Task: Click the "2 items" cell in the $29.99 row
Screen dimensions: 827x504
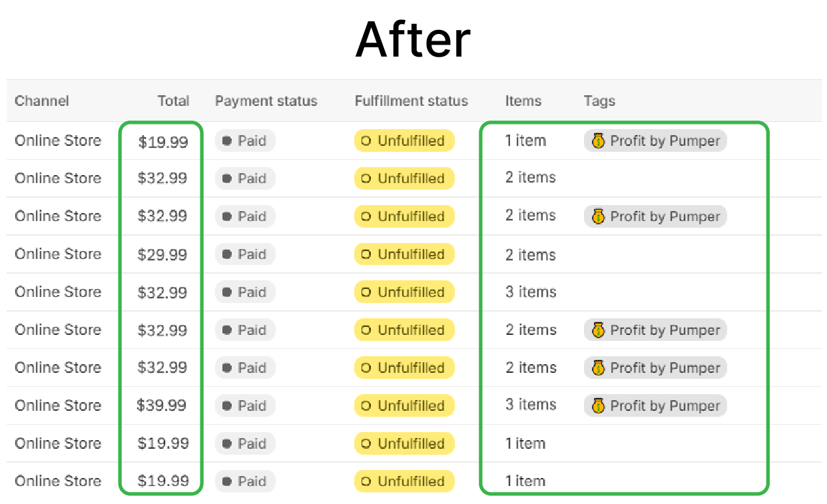Action: (x=531, y=254)
